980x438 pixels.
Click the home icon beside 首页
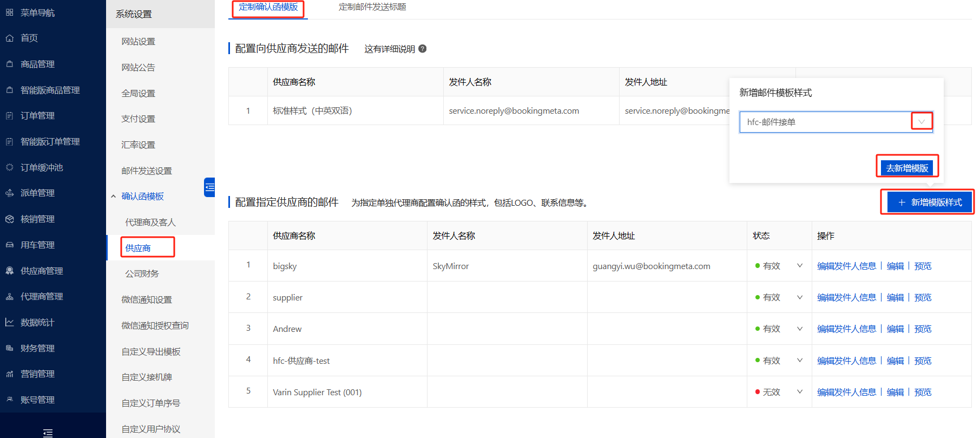tap(9, 38)
